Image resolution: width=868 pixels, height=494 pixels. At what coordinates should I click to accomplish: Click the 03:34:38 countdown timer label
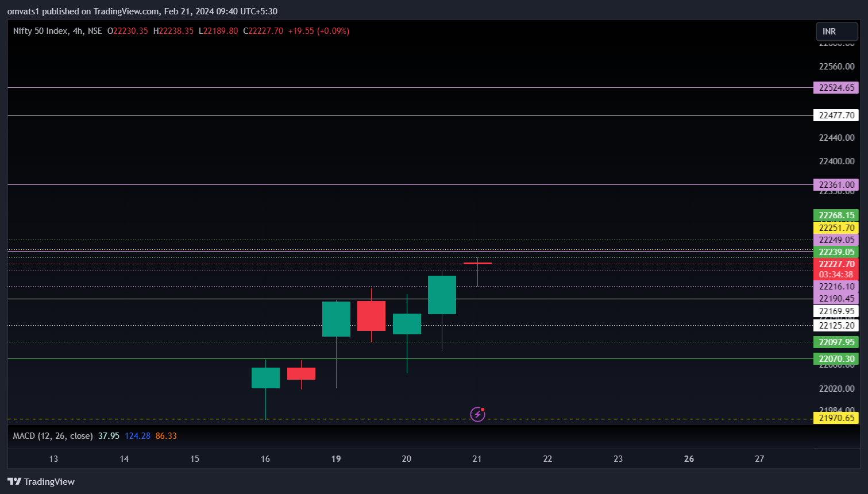click(x=836, y=275)
